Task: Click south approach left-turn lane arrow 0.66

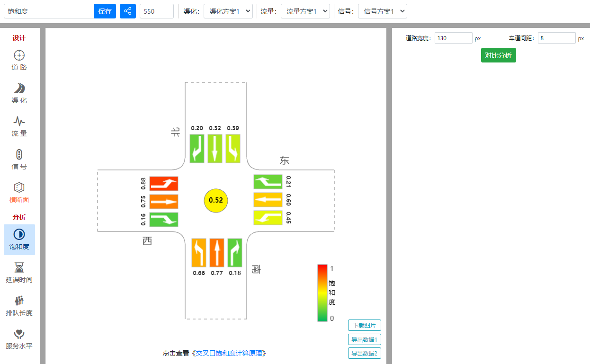Action: (x=199, y=253)
